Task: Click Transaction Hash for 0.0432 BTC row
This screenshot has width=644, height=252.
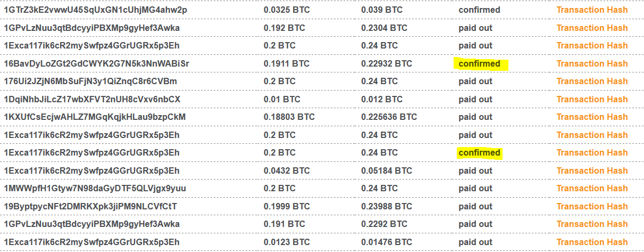Action: click(592, 170)
